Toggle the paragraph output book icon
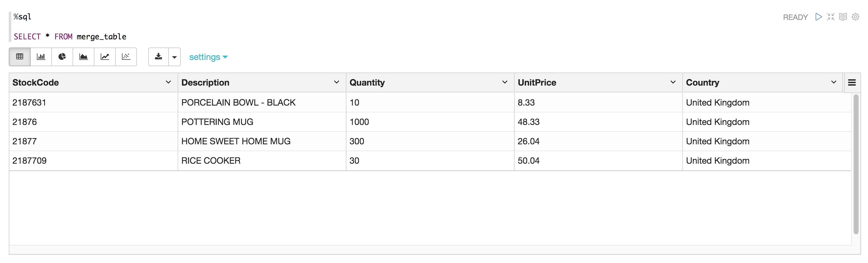This screenshot has height=263, width=868. coord(843,17)
